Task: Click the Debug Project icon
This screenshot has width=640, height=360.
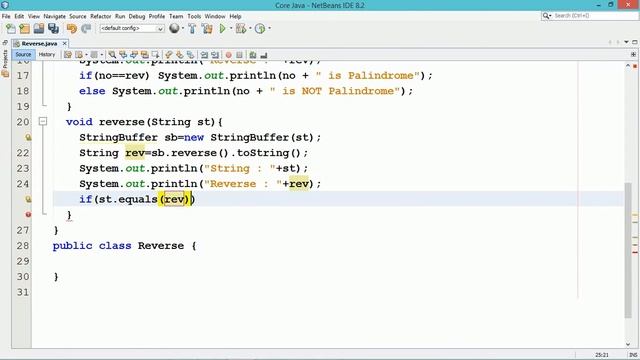Action: coord(241,29)
